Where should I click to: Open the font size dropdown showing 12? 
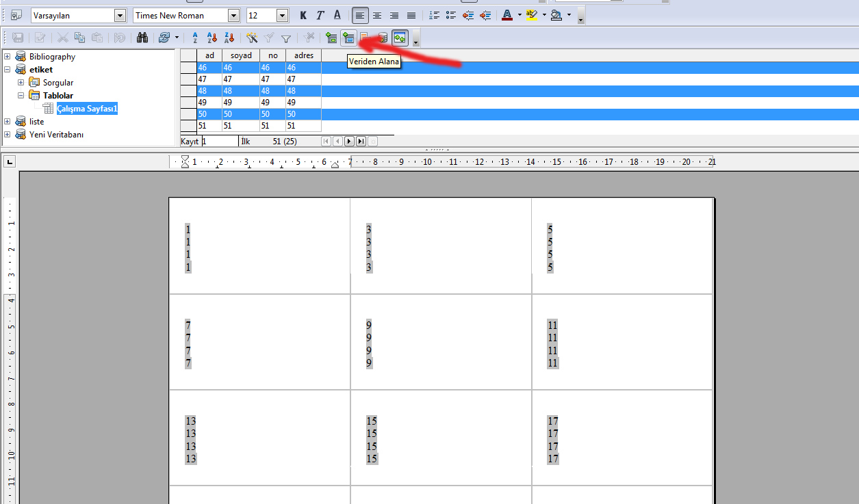[281, 14]
